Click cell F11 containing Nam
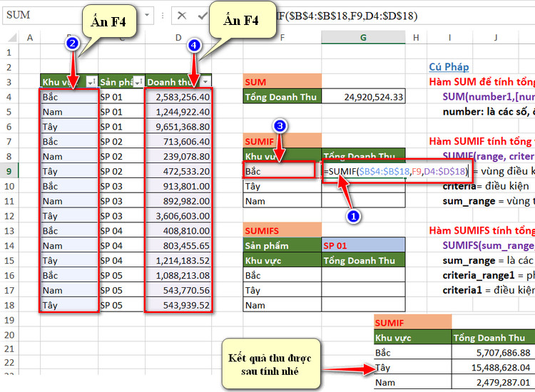535x392 pixels. click(282, 201)
